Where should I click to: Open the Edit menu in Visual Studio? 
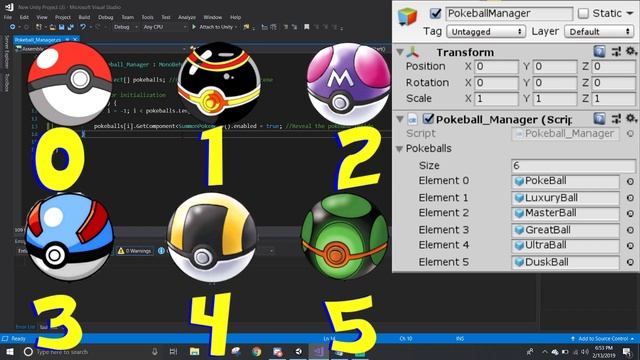tap(24, 17)
